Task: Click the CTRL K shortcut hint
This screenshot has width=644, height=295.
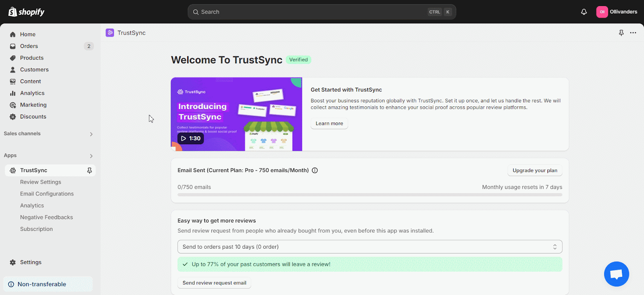Action: click(x=440, y=12)
